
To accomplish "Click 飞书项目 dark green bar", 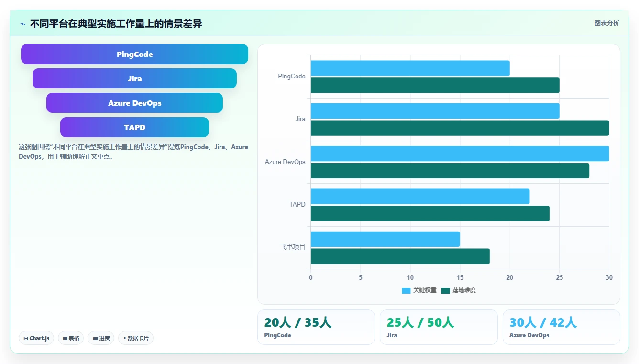I will pos(400,256).
